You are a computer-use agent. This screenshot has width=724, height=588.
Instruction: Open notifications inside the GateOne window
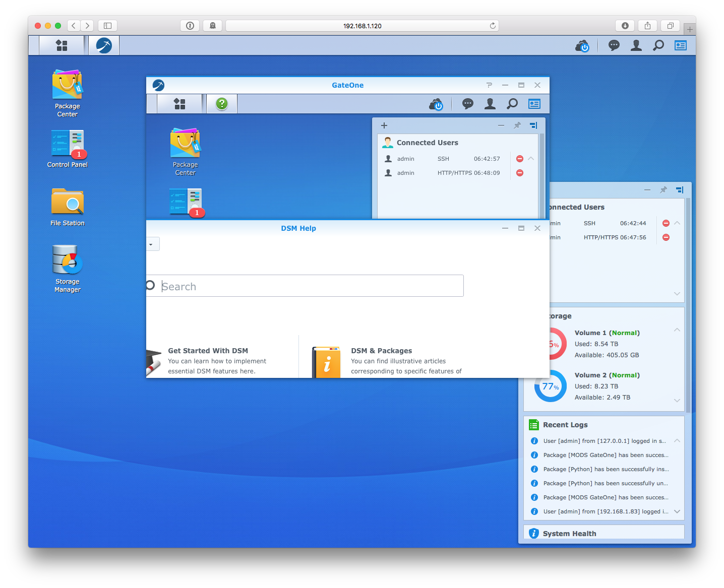point(468,104)
